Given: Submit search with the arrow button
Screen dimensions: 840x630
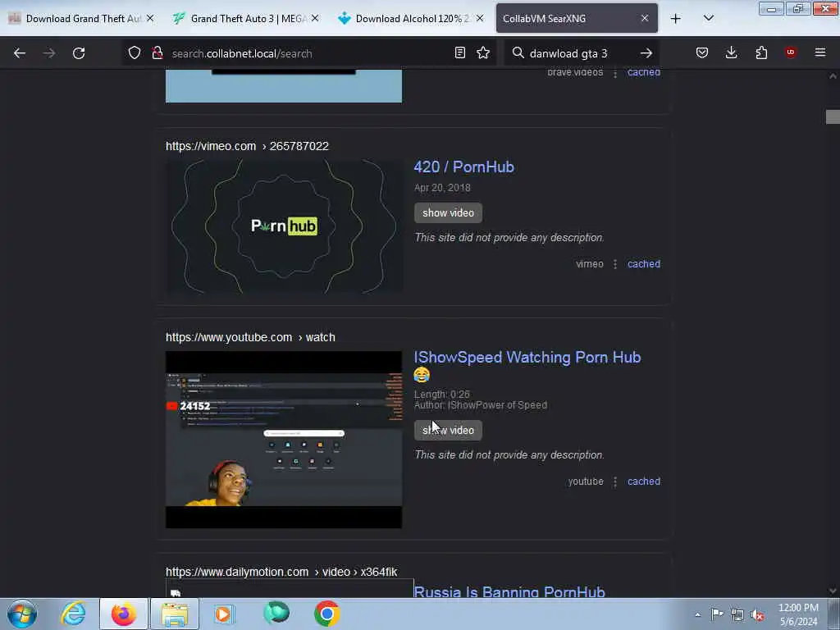Looking at the screenshot, I should coord(646,53).
